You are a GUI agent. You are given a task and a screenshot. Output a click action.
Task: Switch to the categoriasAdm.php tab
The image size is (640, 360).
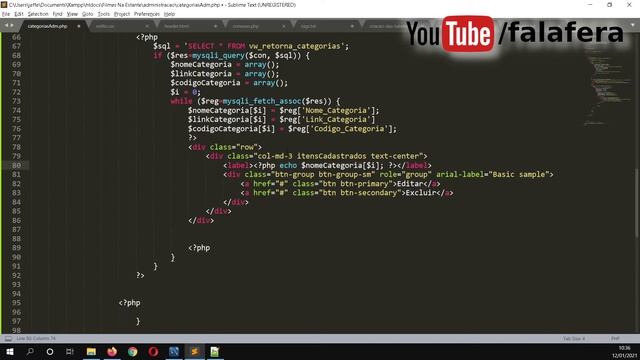click(x=47, y=26)
